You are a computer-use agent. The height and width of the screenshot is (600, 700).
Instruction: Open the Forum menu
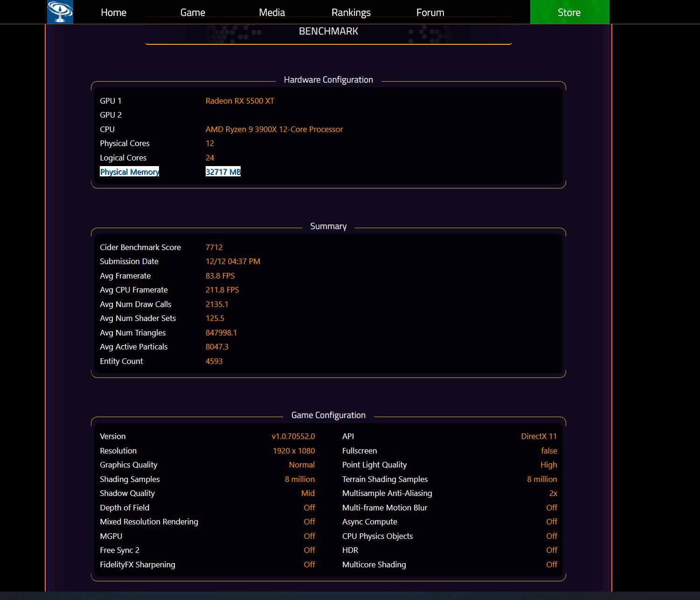coord(430,13)
